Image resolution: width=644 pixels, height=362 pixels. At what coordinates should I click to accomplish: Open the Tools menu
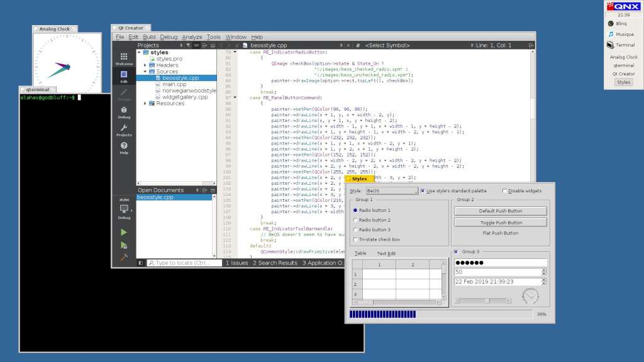[x=213, y=37]
